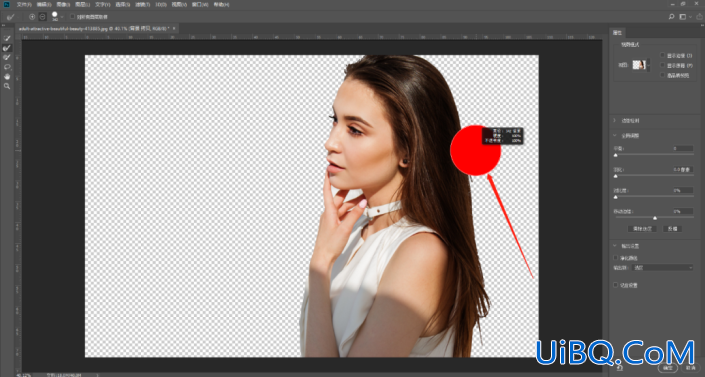The height and width of the screenshot is (377, 705).
Task: Click the search icon at top right
Action: pyautogui.click(x=671, y=17)
